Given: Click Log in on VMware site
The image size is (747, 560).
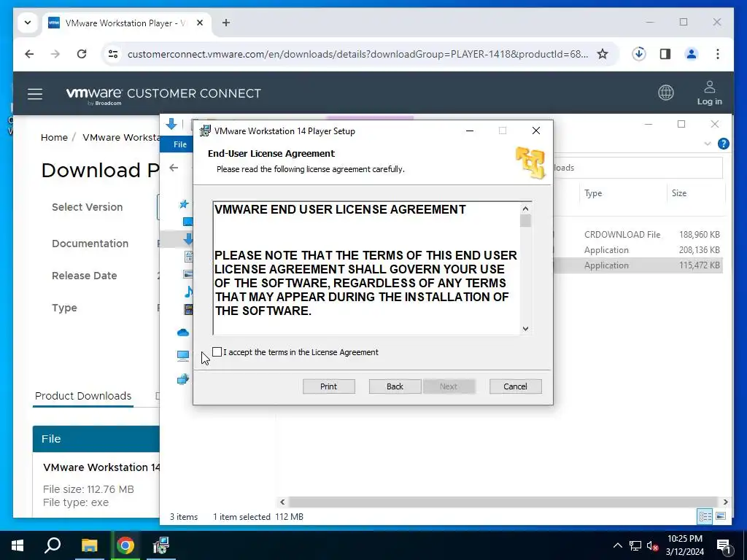Looking at the screenshot, I should (x=709, y=93).
